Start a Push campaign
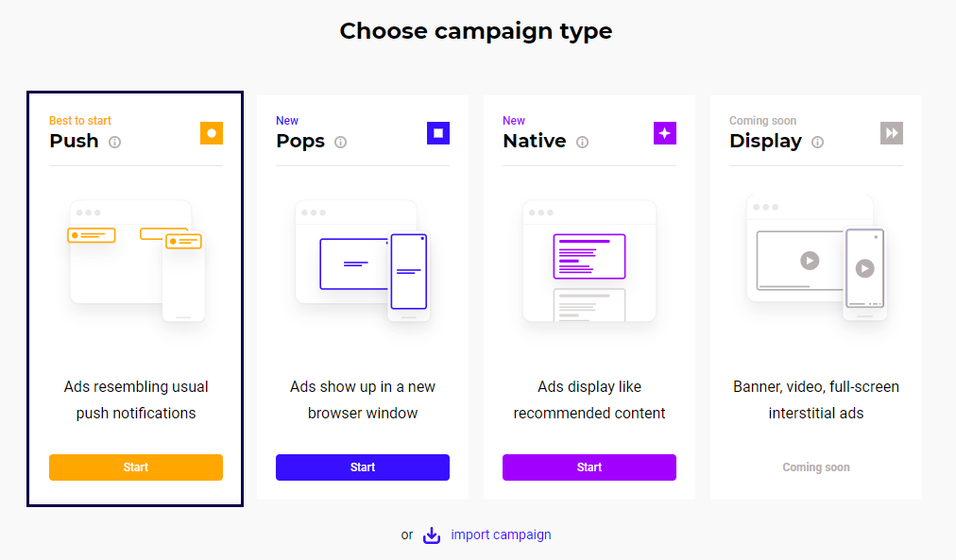 tap(136, 467)
